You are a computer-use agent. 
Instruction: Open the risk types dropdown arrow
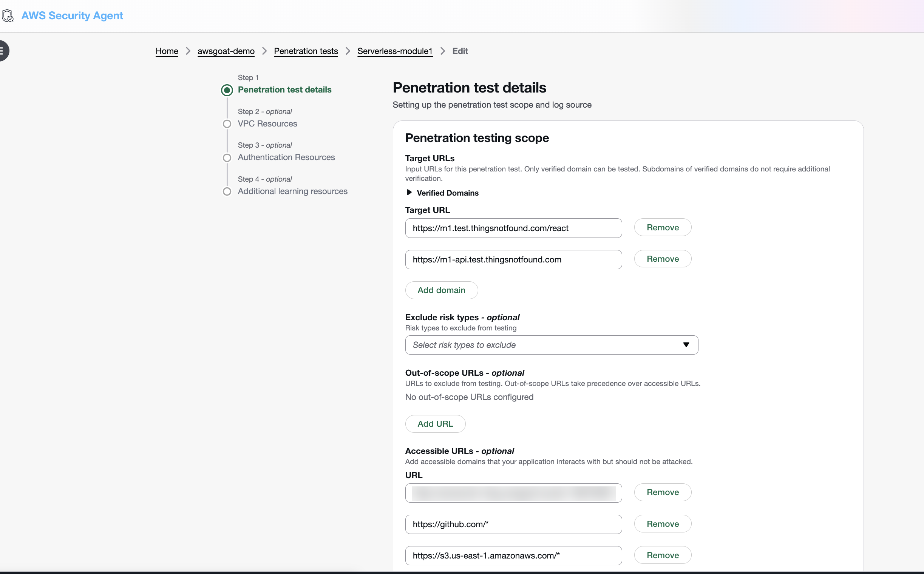coord(686,345)
